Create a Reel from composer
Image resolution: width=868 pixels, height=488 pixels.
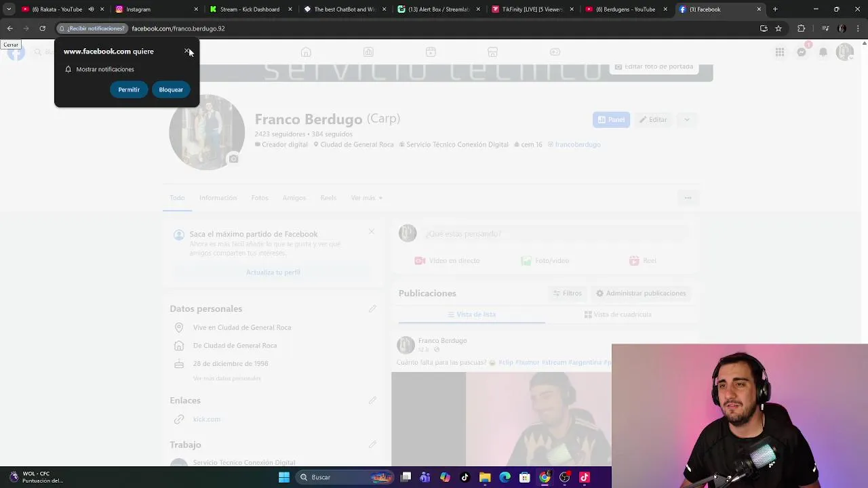point(642,260)
